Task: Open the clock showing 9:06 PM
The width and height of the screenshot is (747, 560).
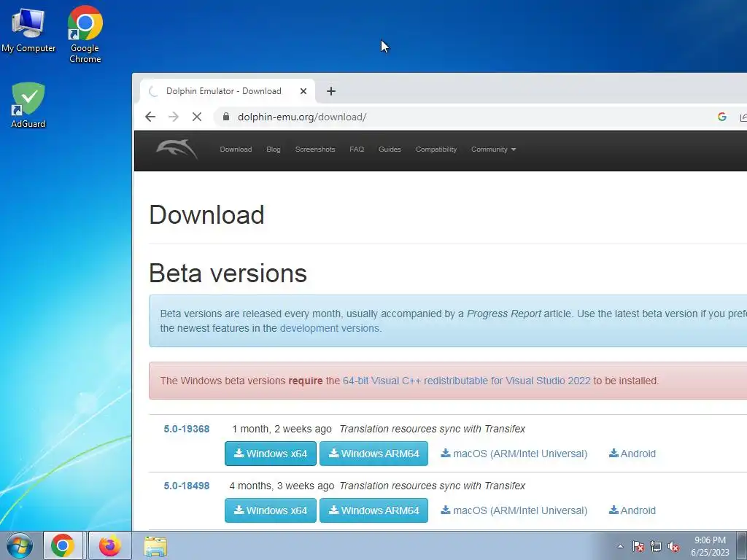Action: click(710, 546)
